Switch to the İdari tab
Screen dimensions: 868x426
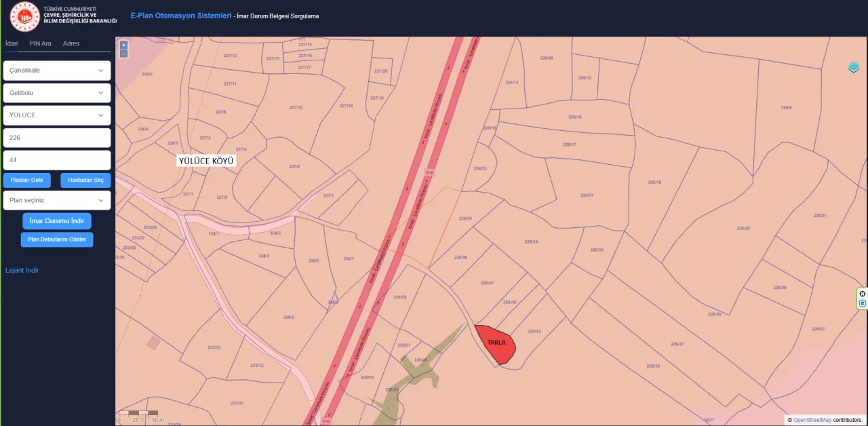pyautogui.click(x=12, y=43)
